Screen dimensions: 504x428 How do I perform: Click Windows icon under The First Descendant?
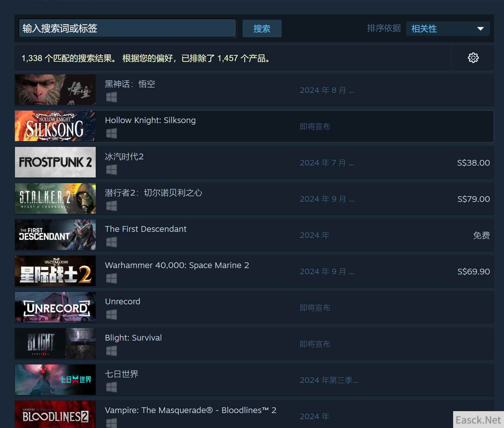coord(111,242)
